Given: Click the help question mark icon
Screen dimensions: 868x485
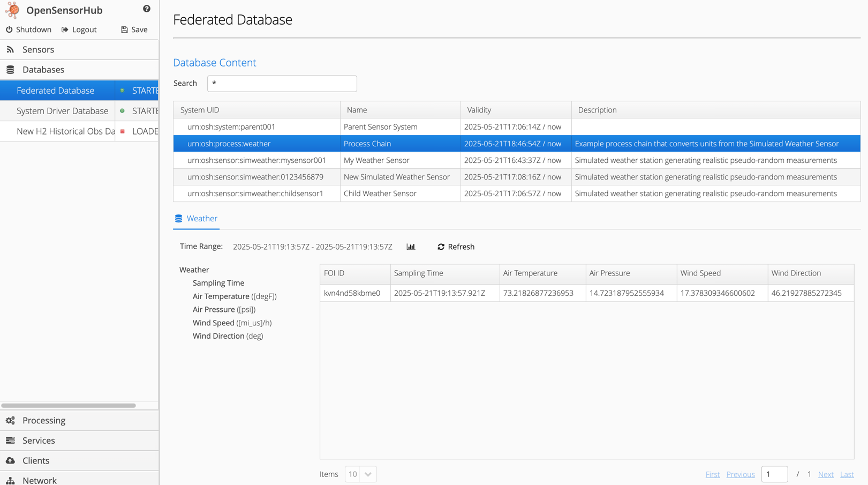Looking at the screenshot, I should [147, 9].
